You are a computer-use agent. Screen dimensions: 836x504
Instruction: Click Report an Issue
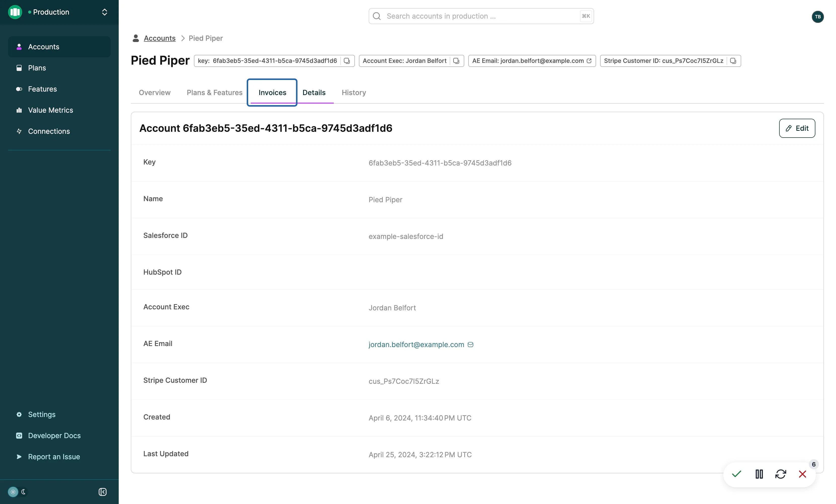(x=59, y=456)
